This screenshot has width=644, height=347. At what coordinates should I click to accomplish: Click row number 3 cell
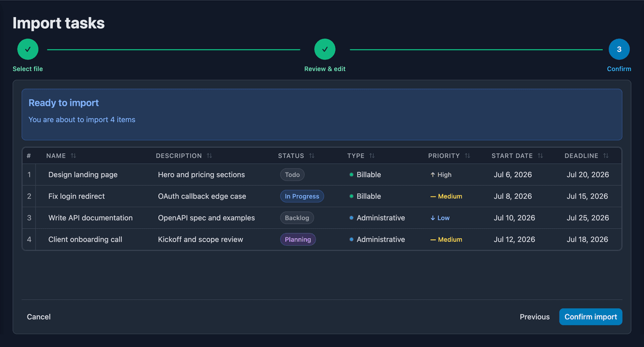(x=29, y=218)
